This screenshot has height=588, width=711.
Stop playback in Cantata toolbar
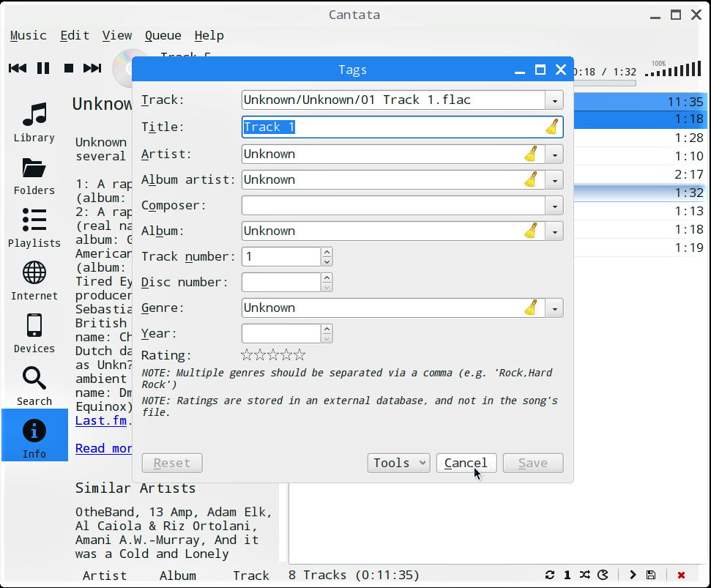coord(69,68)
